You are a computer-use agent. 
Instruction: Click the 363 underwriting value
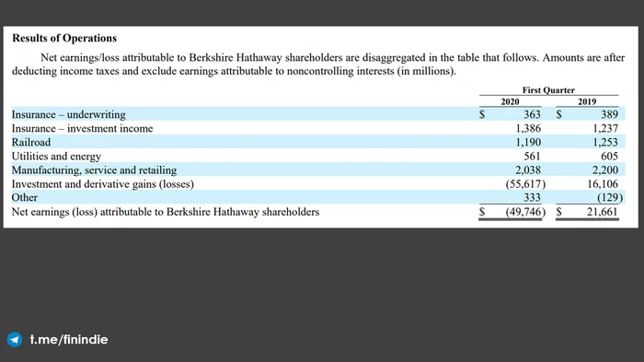pyautogui.click(x=532, y=114)
